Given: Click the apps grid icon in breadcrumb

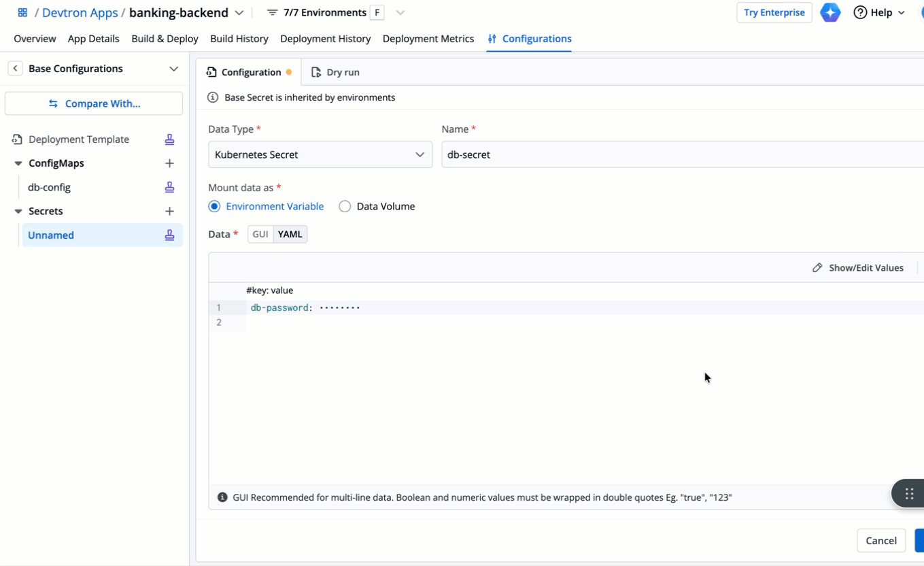Looking at the screenshot, I should click(x=22, y=12).
